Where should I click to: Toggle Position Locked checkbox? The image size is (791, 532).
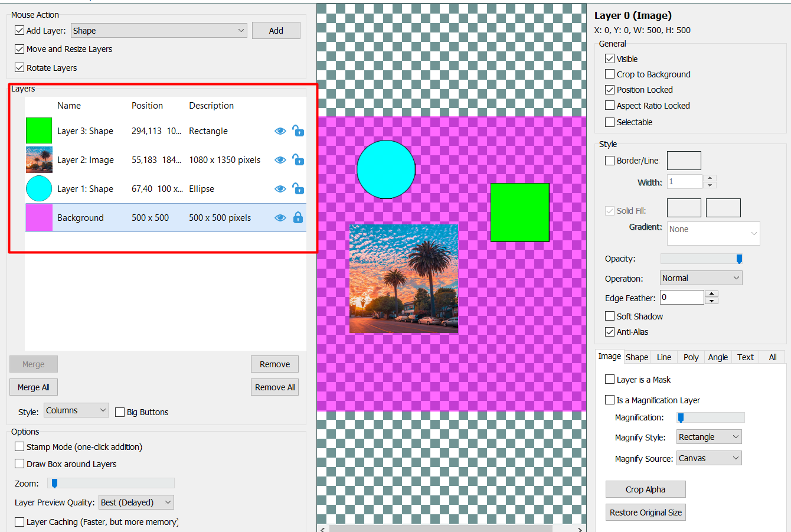pos(610,90)
